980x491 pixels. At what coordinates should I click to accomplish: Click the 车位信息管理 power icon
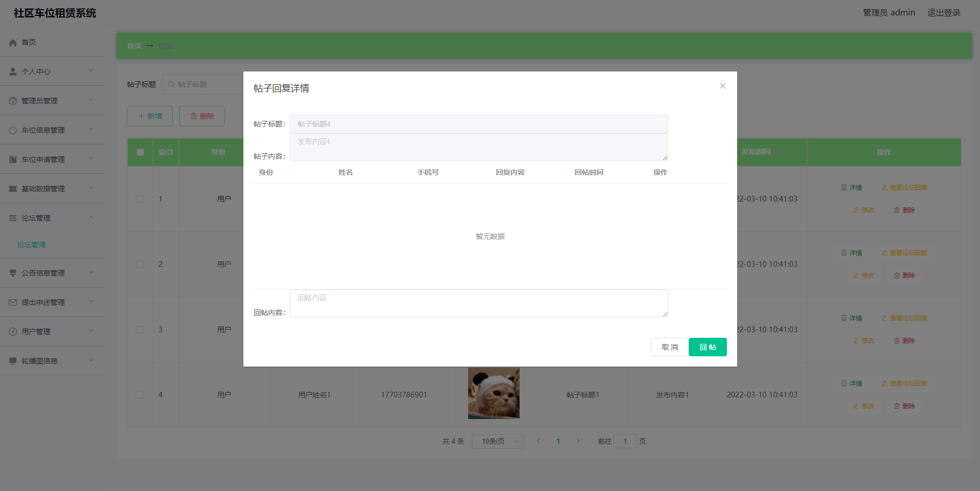(x=13, y=131)
